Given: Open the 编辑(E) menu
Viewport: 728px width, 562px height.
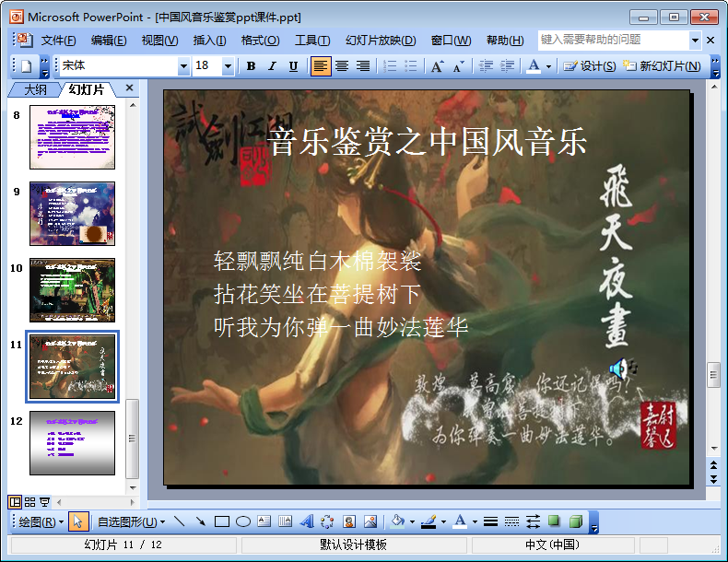Looking at the screenshot, I should (109, 41).
